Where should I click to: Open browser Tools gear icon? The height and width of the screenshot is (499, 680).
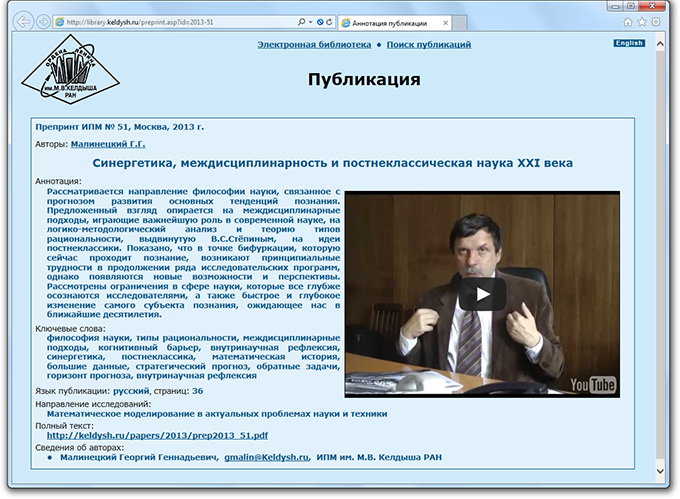pyautogui.click(x=656, y=22)
